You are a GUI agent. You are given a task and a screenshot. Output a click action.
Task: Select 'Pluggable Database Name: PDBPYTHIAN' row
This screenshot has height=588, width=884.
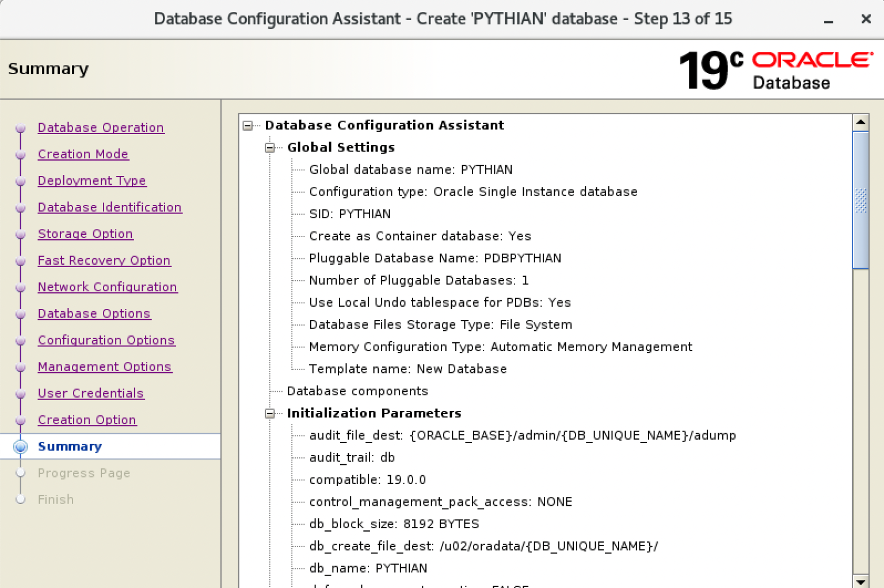click(x=435, y=258)
